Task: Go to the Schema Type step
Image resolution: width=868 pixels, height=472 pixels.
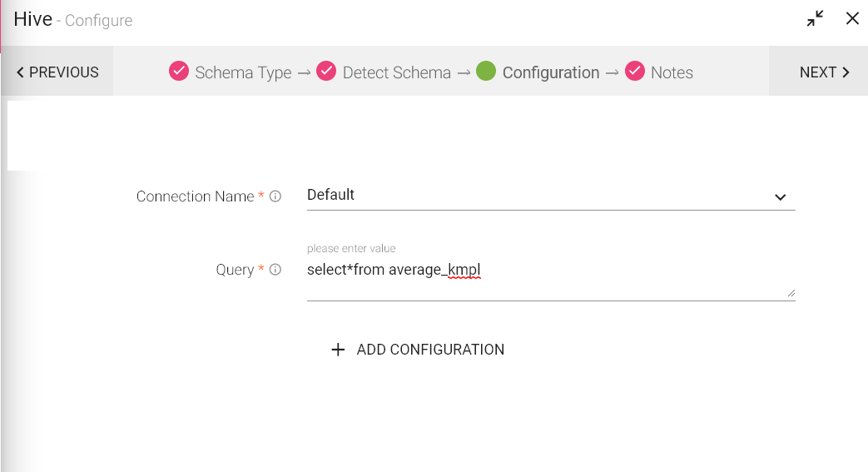Action: [x=243, y=72]
